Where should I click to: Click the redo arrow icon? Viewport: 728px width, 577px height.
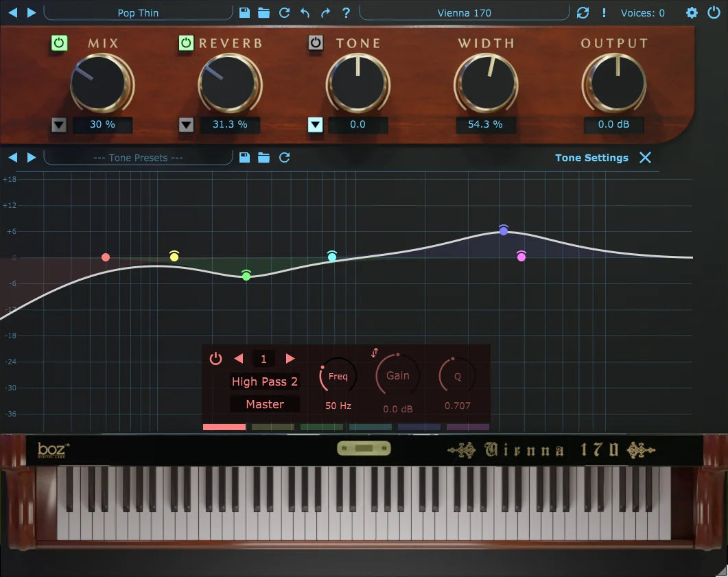pos(325,12)
